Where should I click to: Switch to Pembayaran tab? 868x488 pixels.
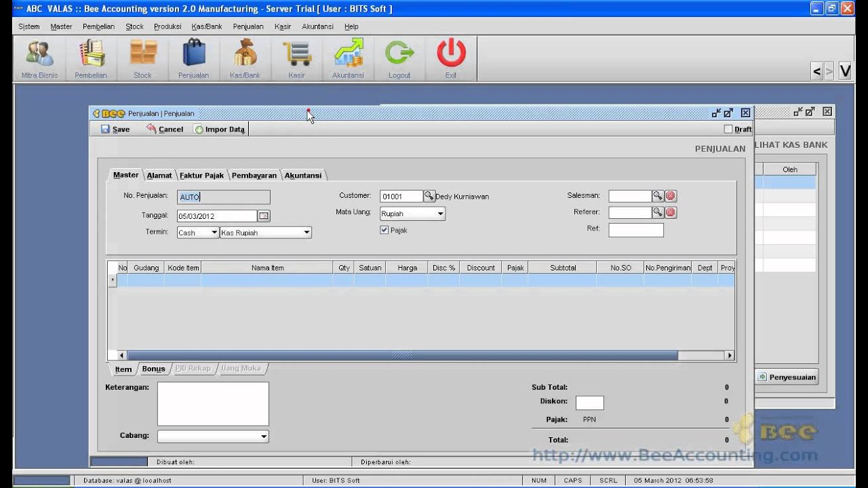[254, 176]
